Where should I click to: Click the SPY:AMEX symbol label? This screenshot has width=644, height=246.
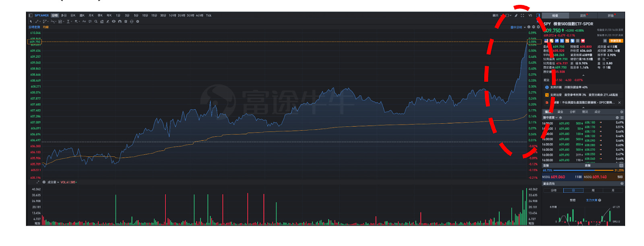[x=41, y=15]
